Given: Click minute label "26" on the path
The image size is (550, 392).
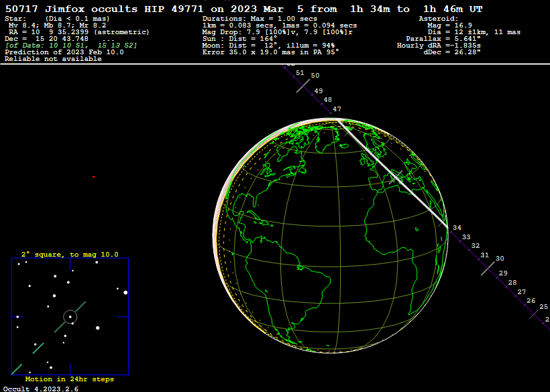Looking at the screenshot, I should (x=531, y=301).
